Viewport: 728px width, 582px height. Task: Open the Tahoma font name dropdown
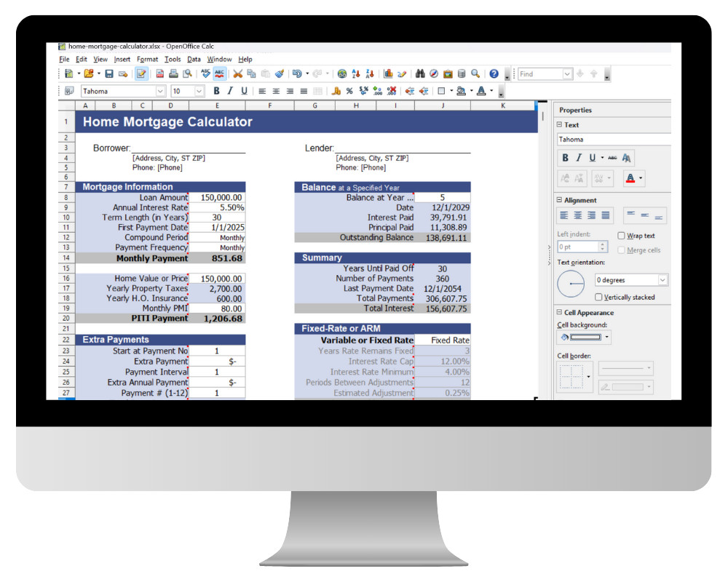tap(160, 91)
